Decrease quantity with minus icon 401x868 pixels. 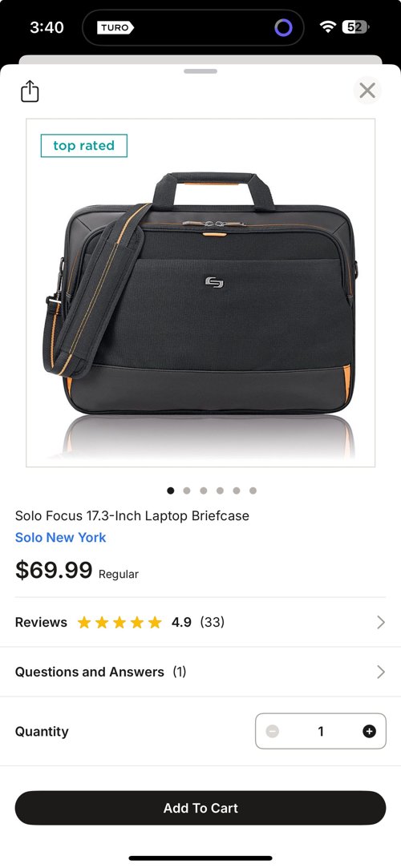click(x=272, y=731)
